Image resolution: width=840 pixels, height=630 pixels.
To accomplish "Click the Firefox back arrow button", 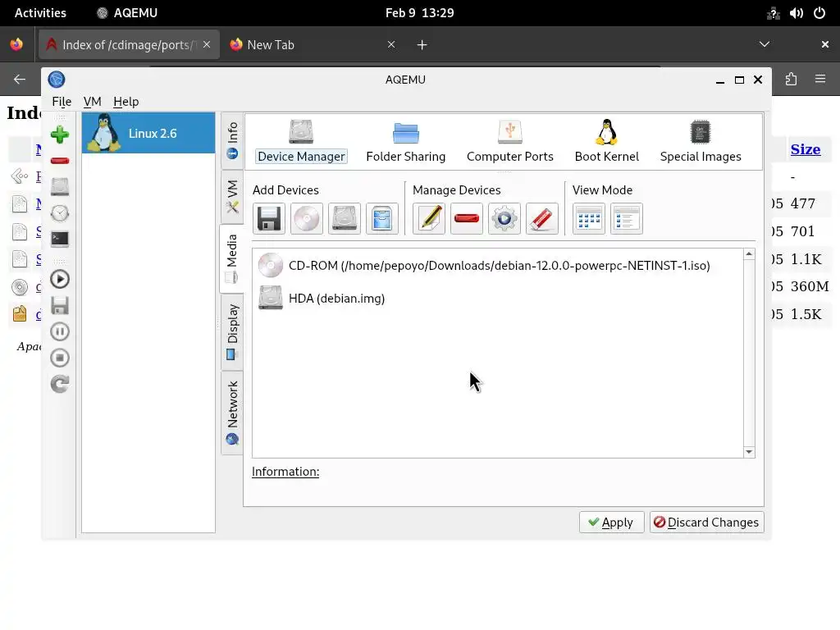I will click(20, 80).
